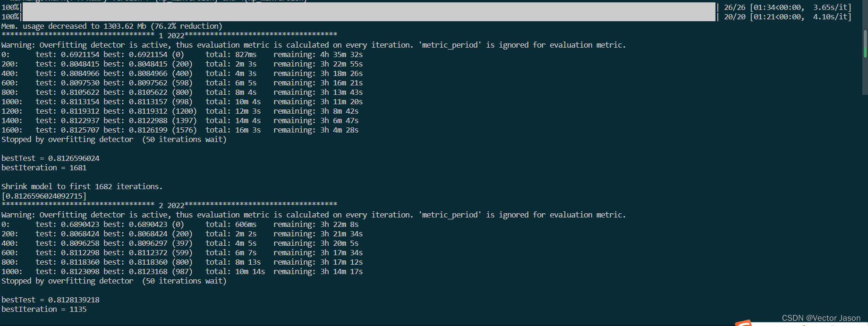Click the 26/26 completed progress bar
Image resolution: width=868 pixels, height=326 pixels.
tap(369, 7)
